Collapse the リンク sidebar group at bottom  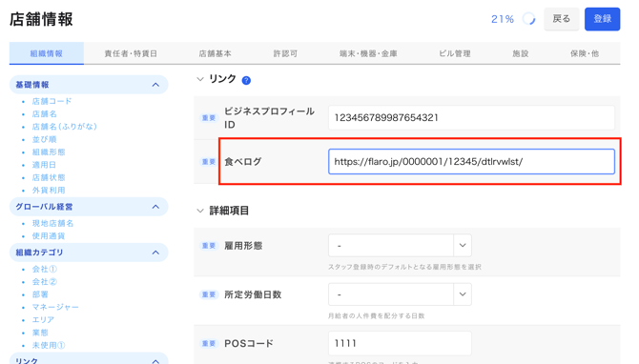click(x=155, y=361)
